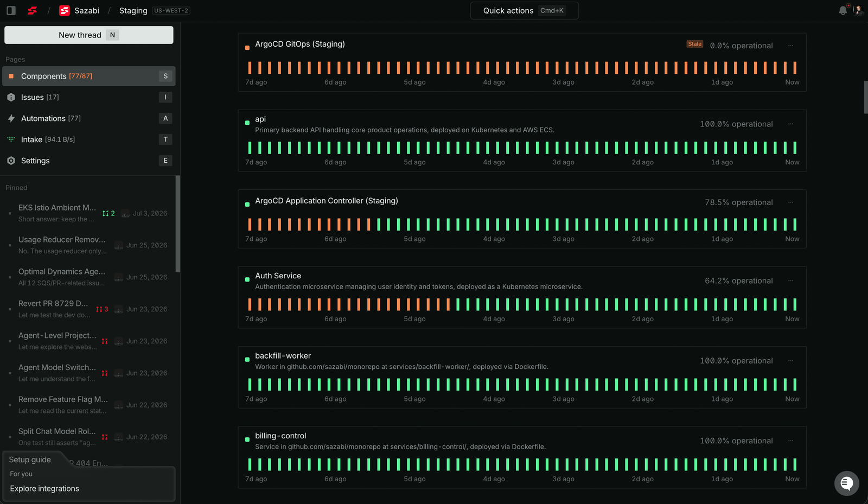Open pinned thread Usage Reducer Remov...

pos(88,245)
